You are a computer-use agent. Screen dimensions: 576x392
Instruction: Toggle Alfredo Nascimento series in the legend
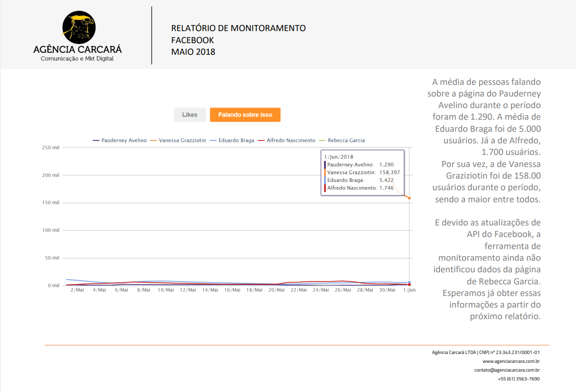pos(286,140)
